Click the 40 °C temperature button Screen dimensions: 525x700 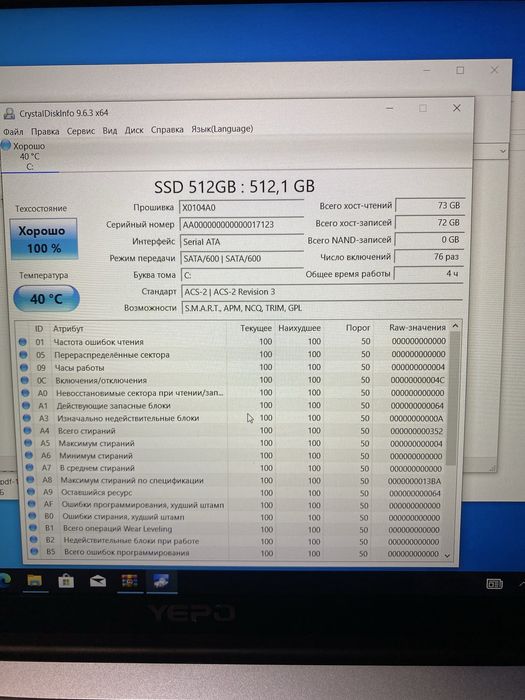coord(46,299)
